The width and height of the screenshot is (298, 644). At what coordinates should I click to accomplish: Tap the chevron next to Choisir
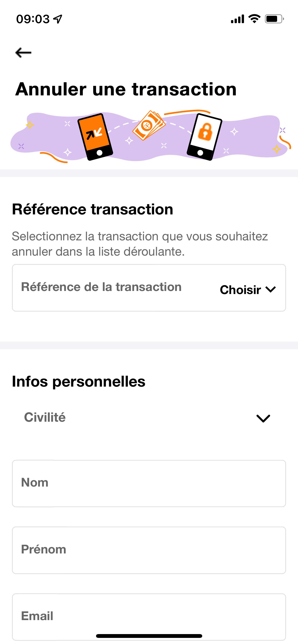click(270, 289)
